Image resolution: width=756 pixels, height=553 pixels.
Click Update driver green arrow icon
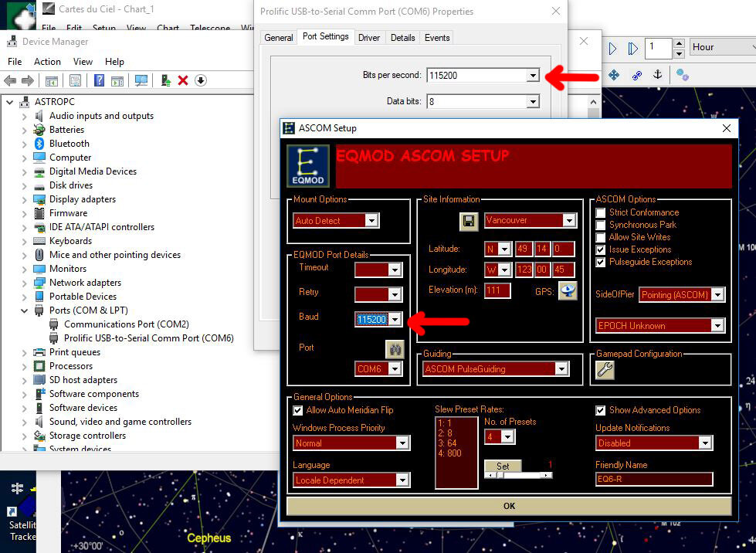(x=165, y=80)
